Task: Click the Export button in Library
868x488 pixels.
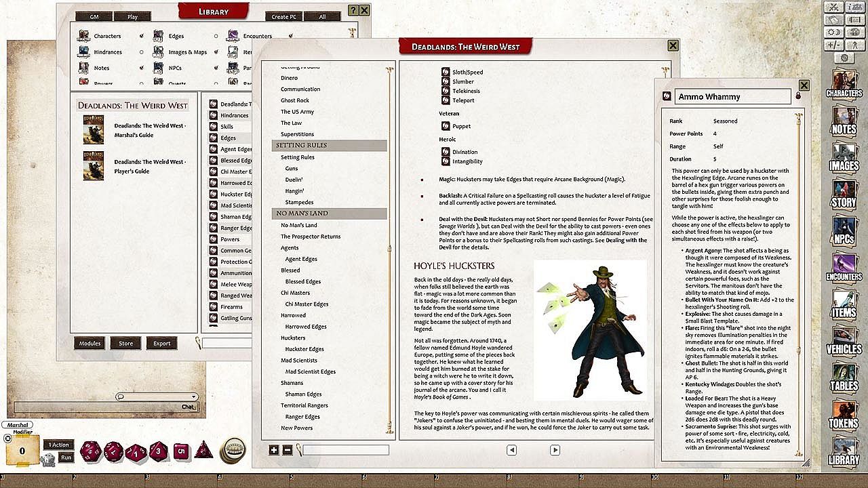Action: point(162,343)
